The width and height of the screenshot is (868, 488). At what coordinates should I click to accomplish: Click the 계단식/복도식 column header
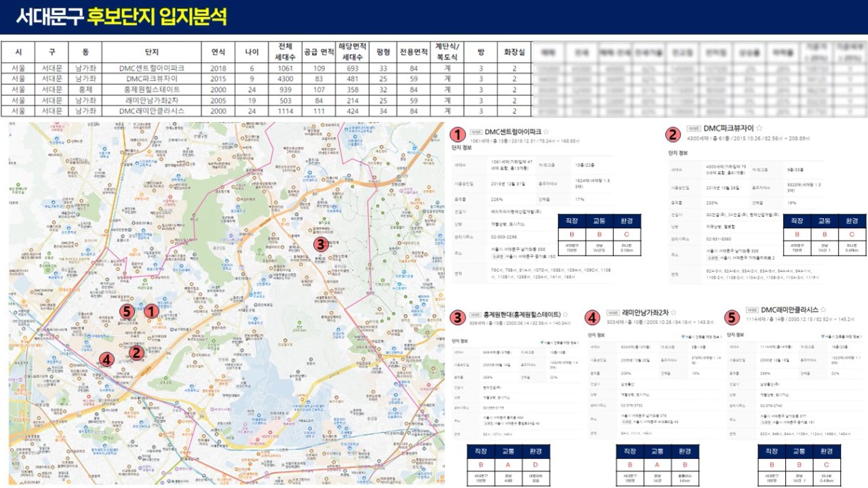[x=447, y=52]
